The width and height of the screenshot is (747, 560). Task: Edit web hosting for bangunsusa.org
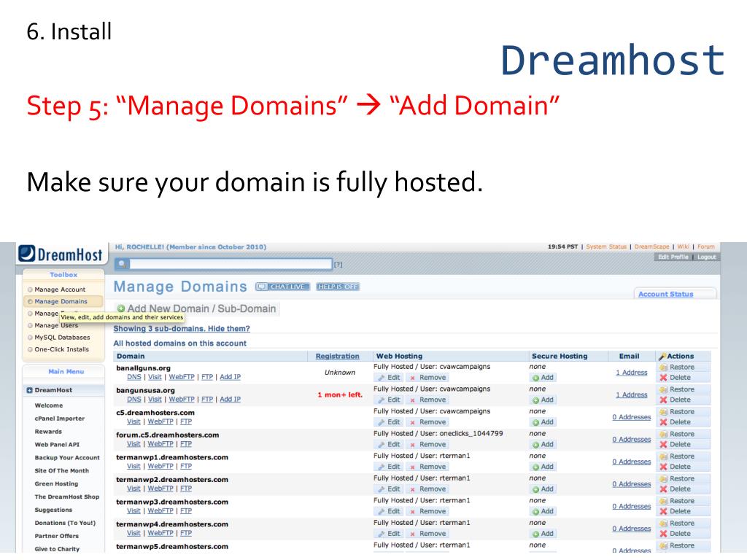[x=389, y=400]
